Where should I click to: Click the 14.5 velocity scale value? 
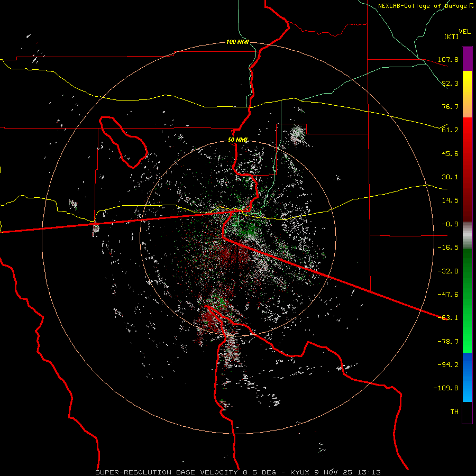tap(450, 200)
